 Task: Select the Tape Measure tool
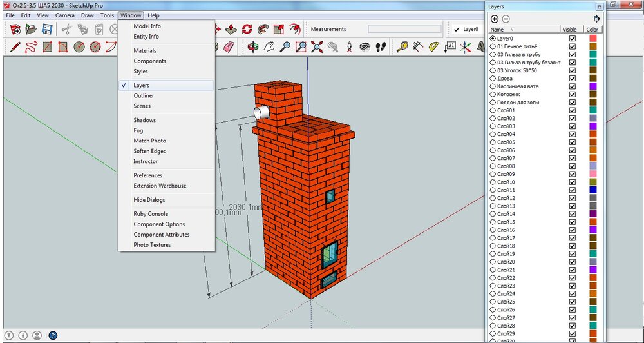click(x=402, y=46)
